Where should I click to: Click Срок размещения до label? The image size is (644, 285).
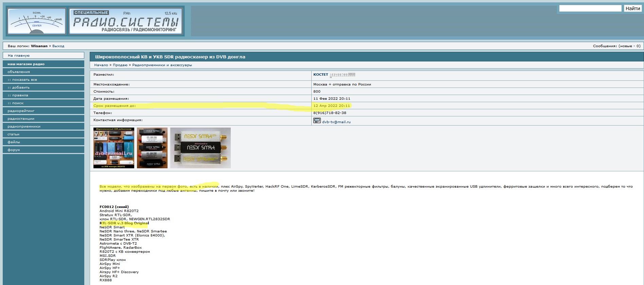115,106
